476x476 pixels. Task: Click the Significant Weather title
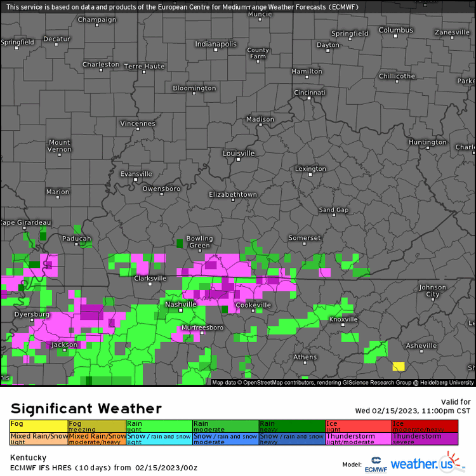[x=86, y=408]
